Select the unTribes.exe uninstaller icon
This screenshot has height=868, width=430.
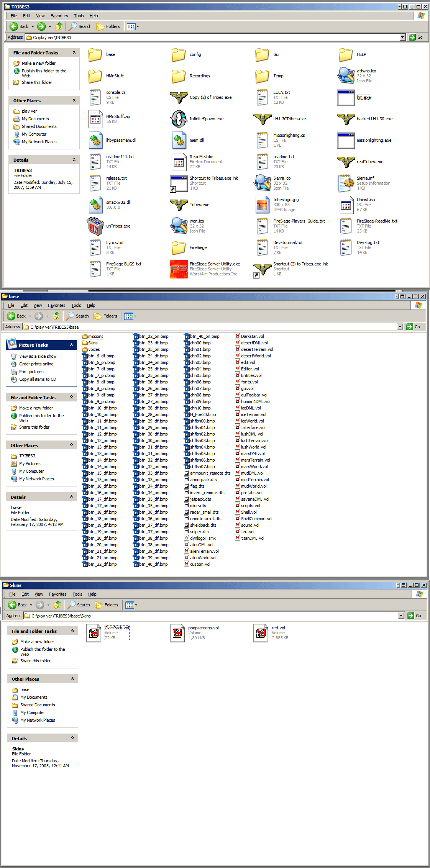(x=95, y=226)
